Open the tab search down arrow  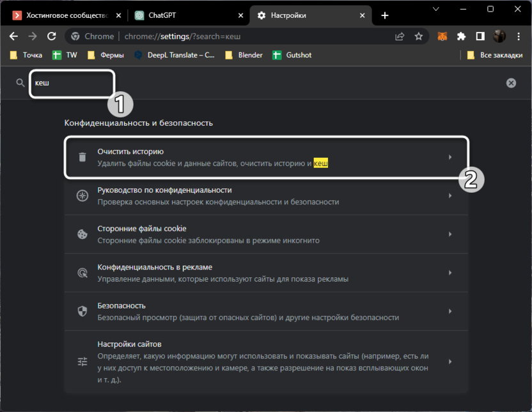tap(436, 9)
